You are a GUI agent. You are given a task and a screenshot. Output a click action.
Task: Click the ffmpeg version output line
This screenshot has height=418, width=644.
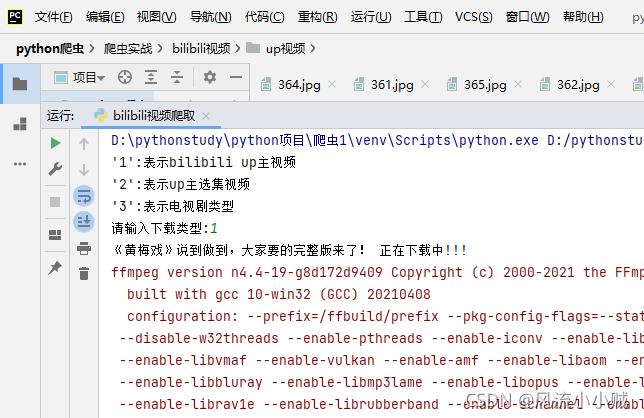tap(377, 272)
